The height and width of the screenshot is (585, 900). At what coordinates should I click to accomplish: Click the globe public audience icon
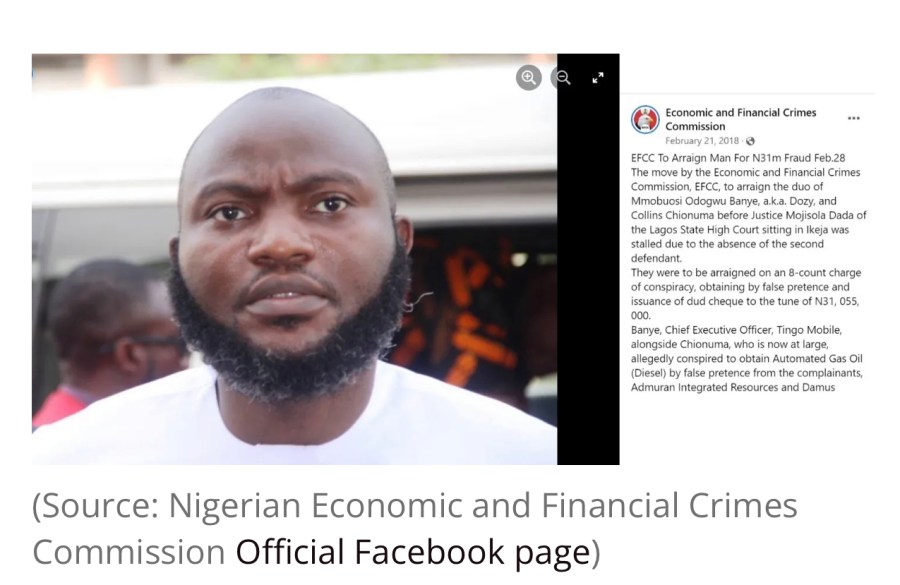click(x=750, y=141)
